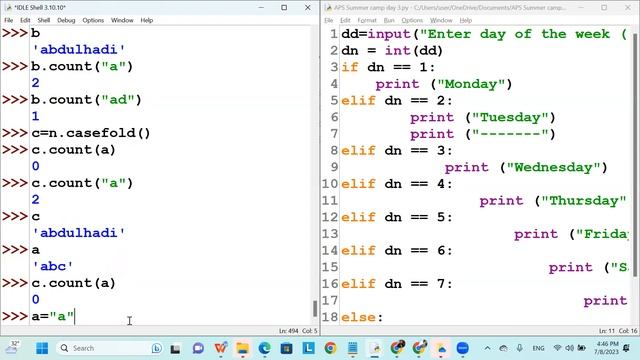The image size is (640, 360).
Task: Click elif dn == 5: on line 12
Action: pos(397,217)
